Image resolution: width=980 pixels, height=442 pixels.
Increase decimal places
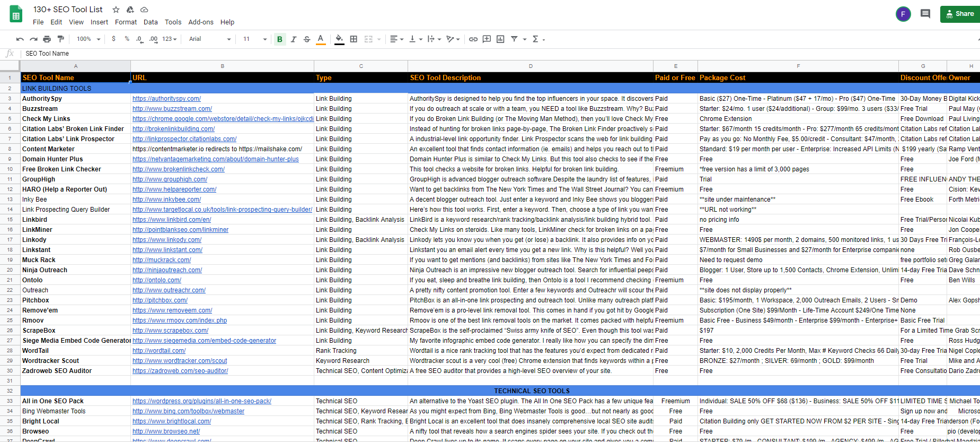coord(153,39)
